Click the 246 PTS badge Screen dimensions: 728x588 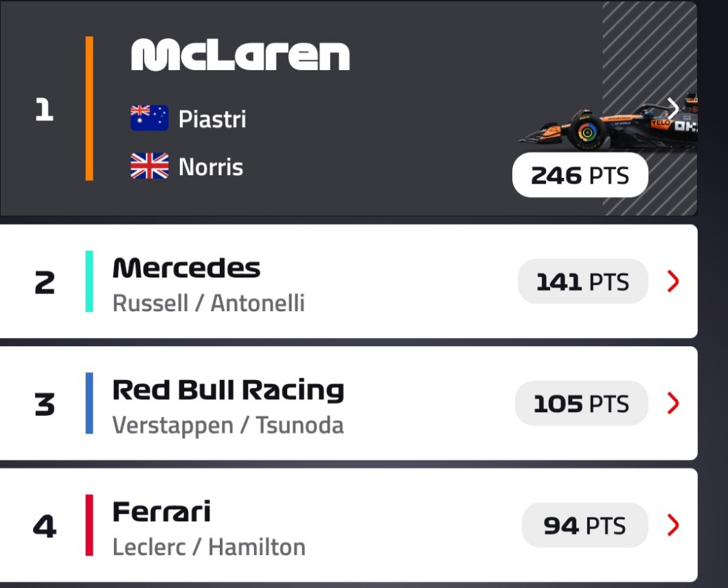click(x=580, y=175)
